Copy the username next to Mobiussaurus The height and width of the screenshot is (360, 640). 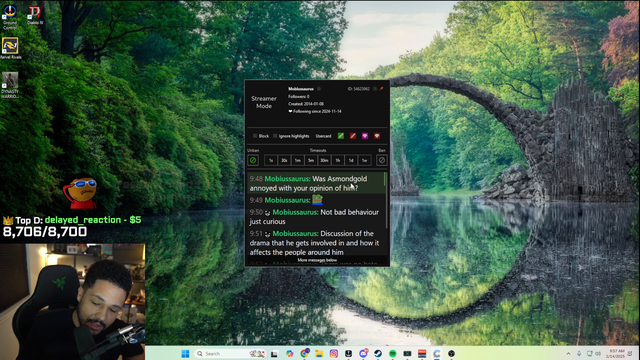(319, 89)
